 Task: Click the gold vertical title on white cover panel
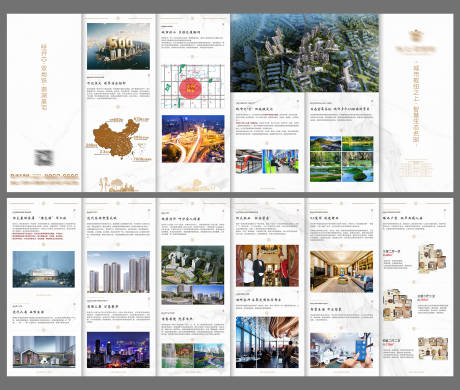[x=44, y=77]
